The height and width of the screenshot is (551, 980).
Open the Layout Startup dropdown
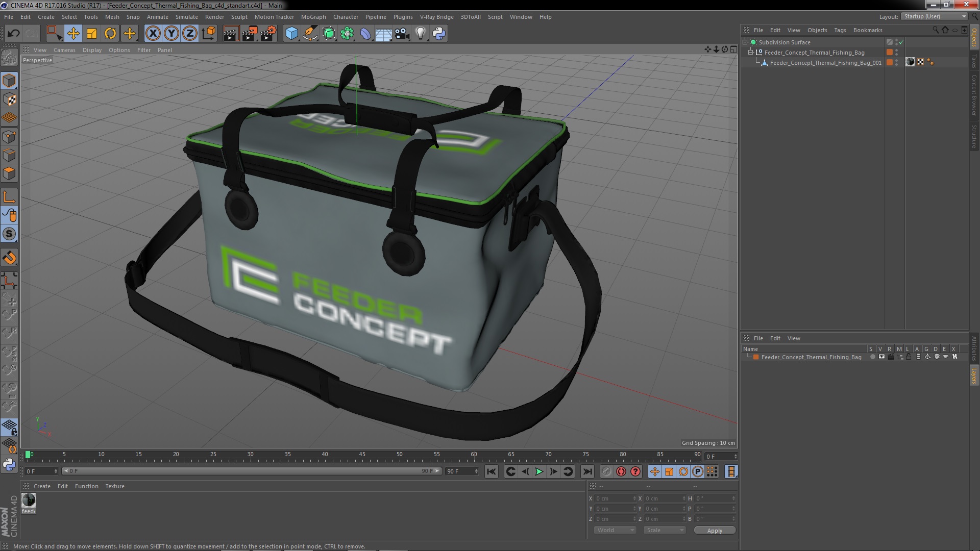click(x=934, y=16)
